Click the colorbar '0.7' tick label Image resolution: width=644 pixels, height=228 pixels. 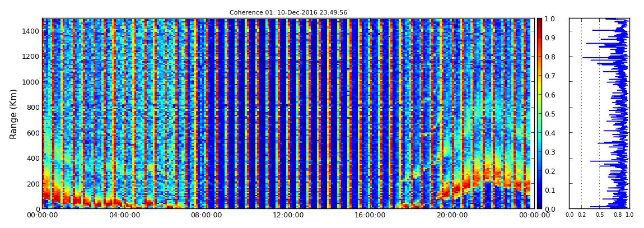pyautogui.click(x=551, y=76)
